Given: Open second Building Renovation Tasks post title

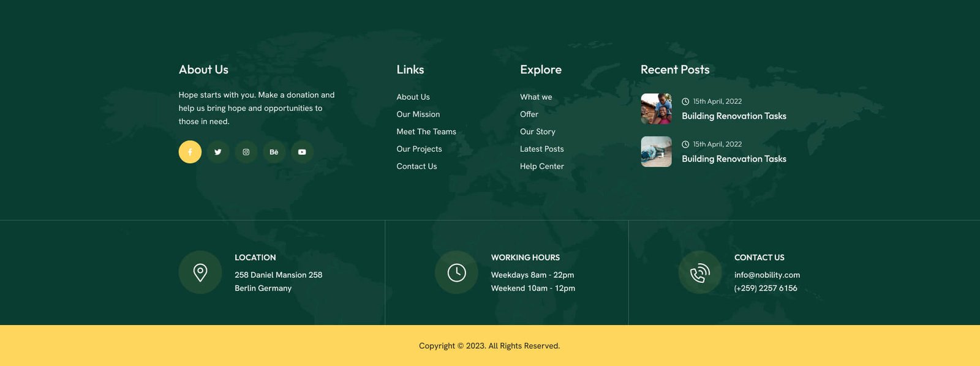Looking at the screenshot, I should tap(734, 159).
